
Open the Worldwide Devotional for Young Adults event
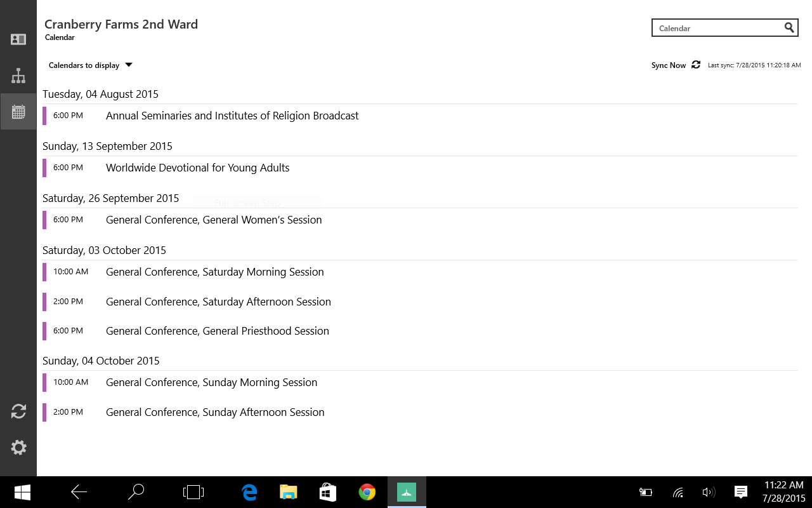(x=197, y=168)
